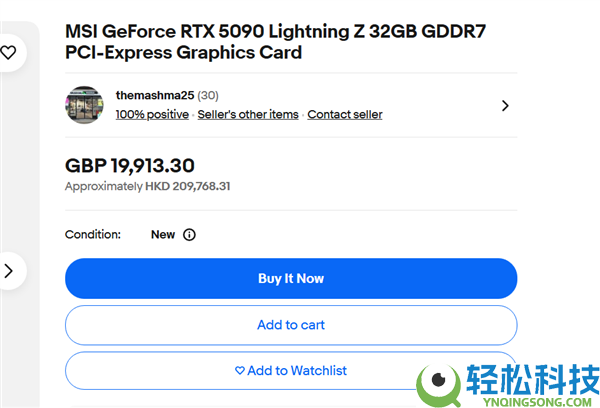The width and height of the screenshot is (600, 408).
Task: Click the seller feedback count (30)
Action: point(208,95)
